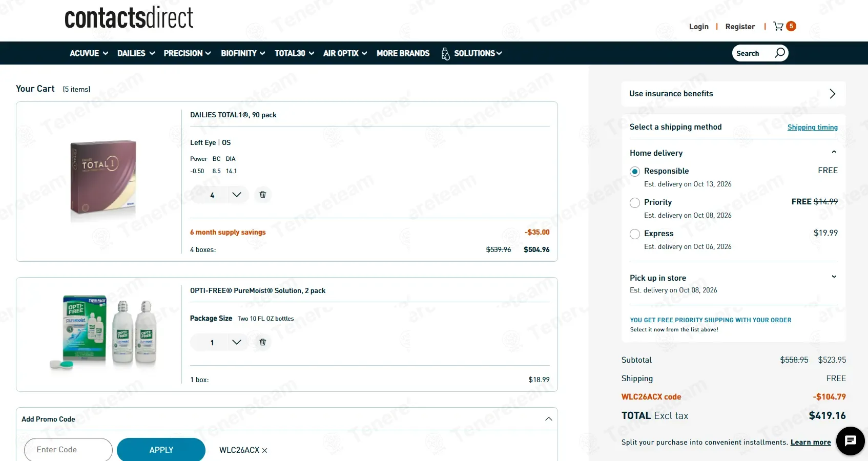This screenshot has height=461, width=868.
Task: Open the PRECISION menu
Action: tap(187, 53)
